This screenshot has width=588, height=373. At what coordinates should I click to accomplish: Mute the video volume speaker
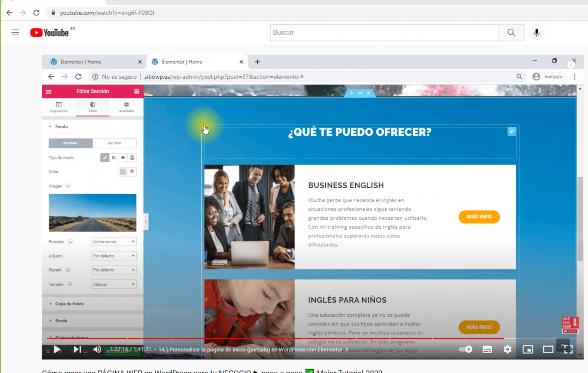[97, 350]
